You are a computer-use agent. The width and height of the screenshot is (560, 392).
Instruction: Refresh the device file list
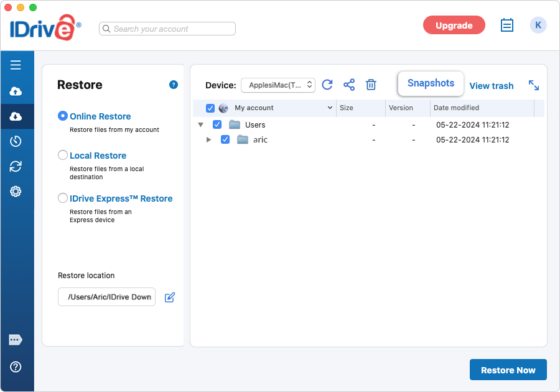[x=327, y=85]
